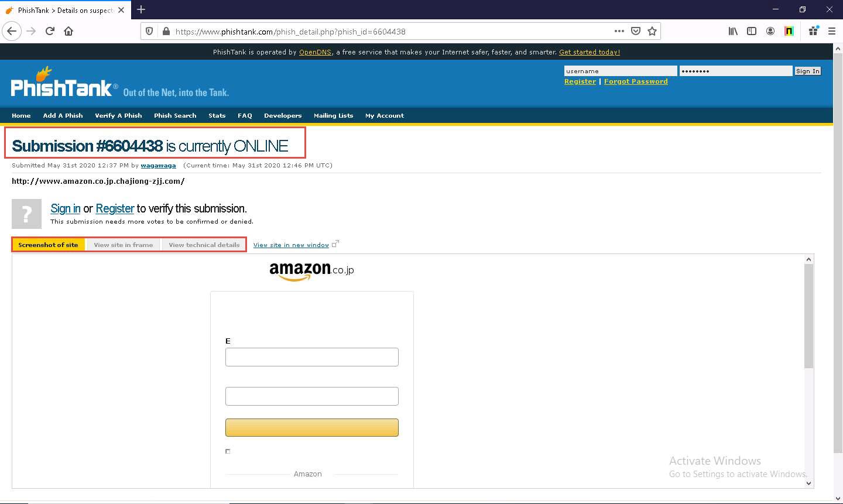Select Screenshot of site tab
The height and width of the screenshot is (504, 843).
(48, 245)
